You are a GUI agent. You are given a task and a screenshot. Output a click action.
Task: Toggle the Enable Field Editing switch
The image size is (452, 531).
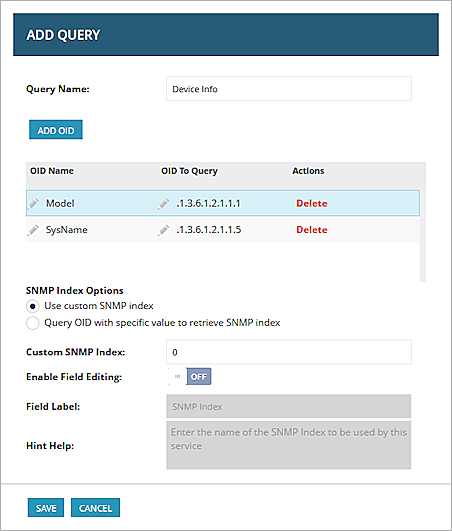[189, 377]
